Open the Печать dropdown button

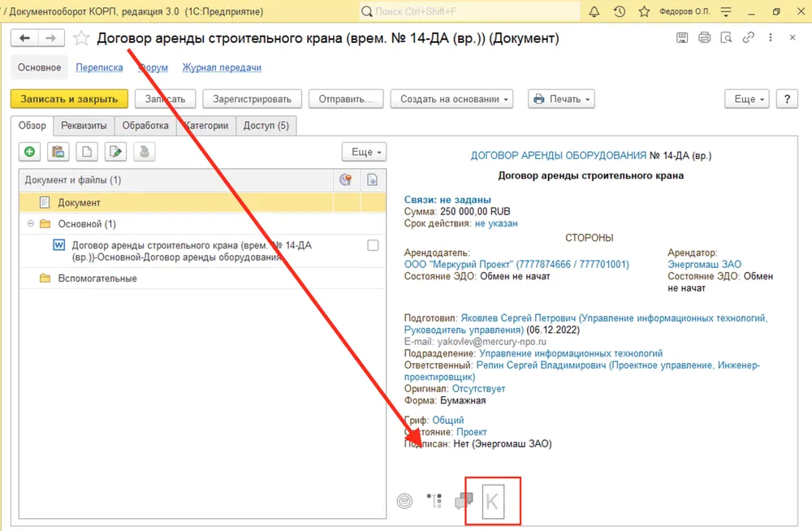561,99
